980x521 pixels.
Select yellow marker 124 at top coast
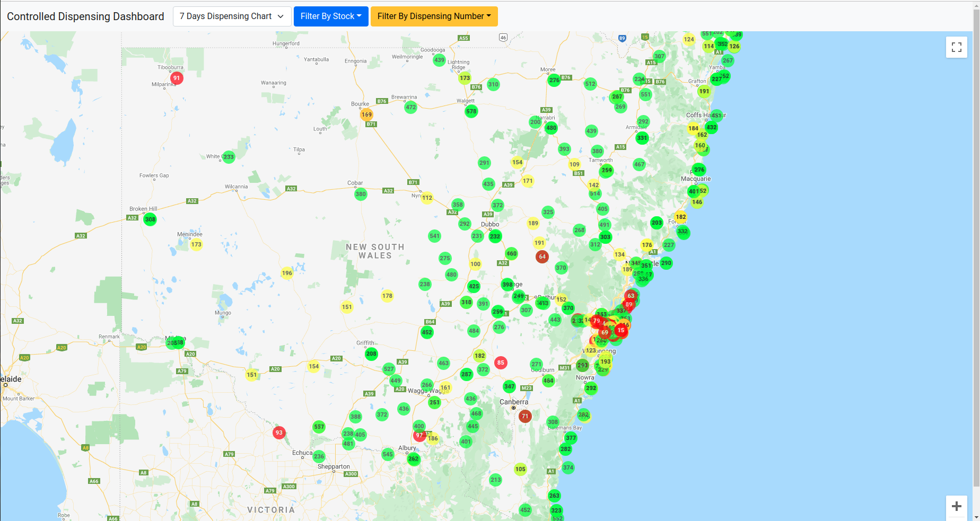point(689,39)
